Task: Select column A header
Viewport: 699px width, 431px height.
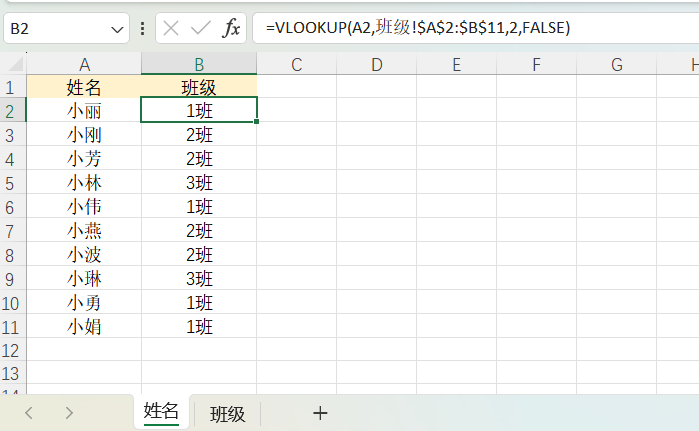Action: [x=84, y=64]
